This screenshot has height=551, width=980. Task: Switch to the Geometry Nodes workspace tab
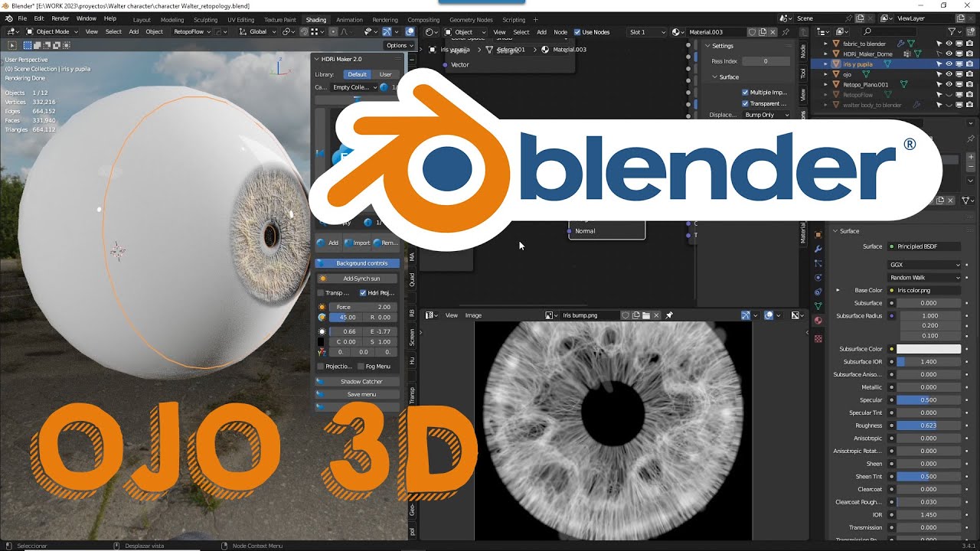471,20
